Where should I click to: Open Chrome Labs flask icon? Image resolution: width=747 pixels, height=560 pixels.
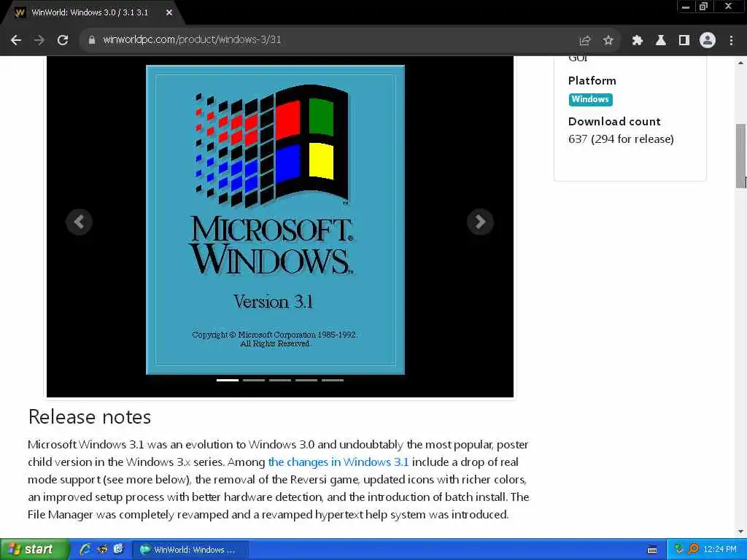point(661,41)
